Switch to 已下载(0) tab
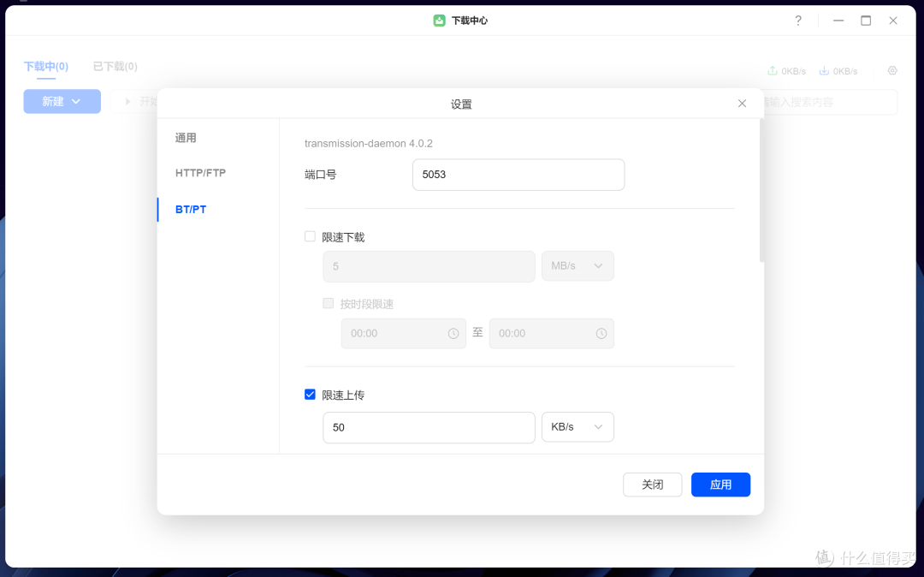 pos(115,67)
